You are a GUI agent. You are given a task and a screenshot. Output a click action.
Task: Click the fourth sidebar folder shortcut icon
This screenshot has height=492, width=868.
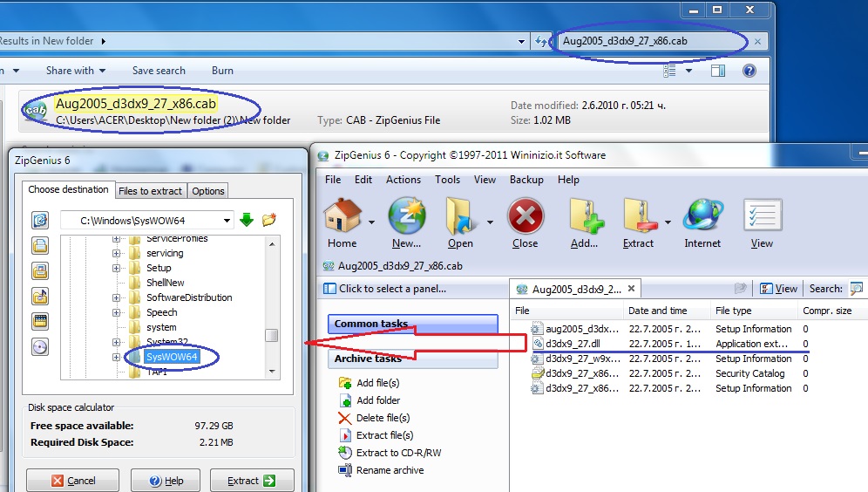(x=40, y=296)
